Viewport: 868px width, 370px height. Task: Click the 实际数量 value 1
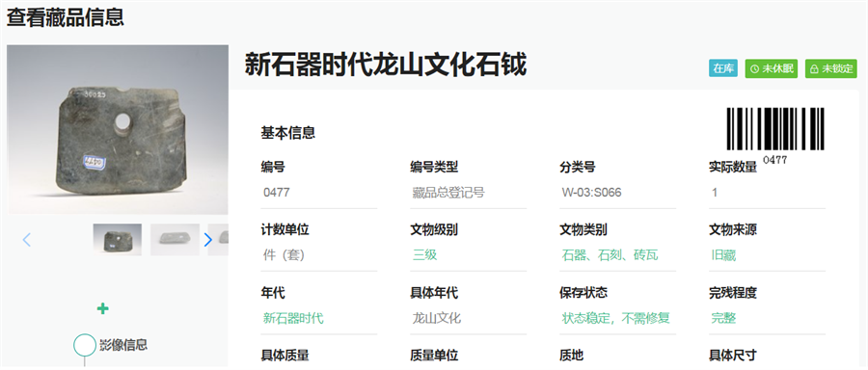[715, 193]
